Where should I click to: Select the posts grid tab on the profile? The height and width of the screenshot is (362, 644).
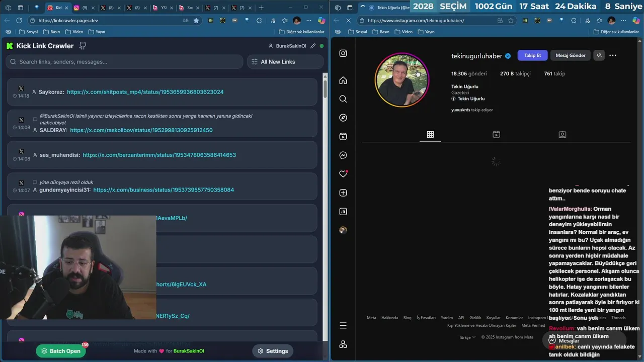pos(430,134)
